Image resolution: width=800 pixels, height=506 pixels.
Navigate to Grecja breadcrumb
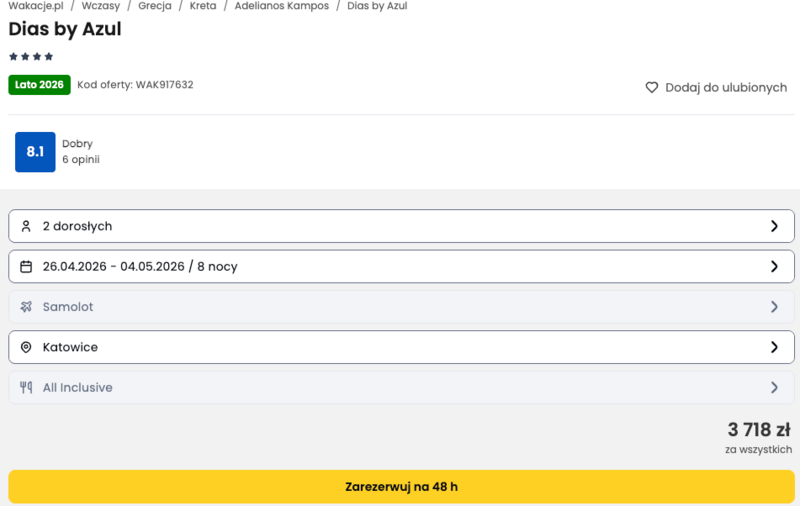point(155,6)
